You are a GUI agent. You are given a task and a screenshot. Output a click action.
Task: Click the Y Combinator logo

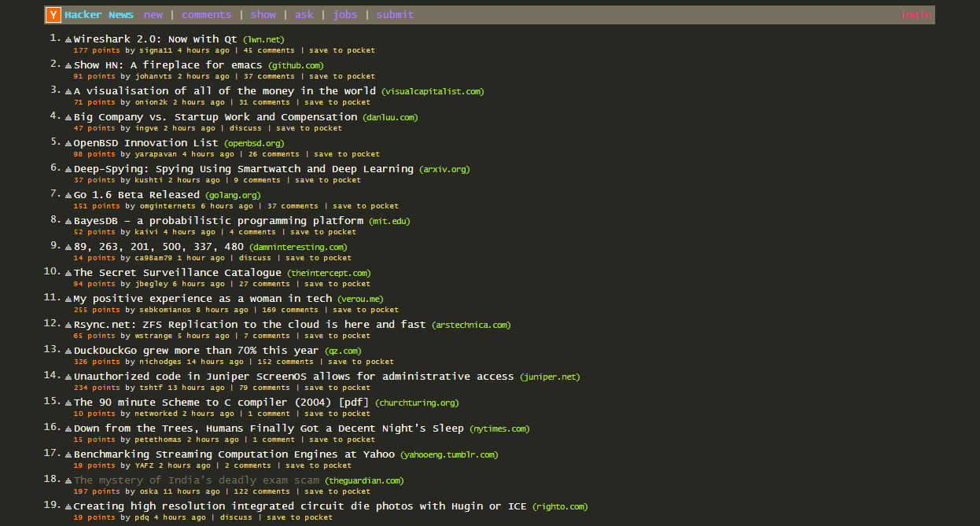(x=52, y=14)
